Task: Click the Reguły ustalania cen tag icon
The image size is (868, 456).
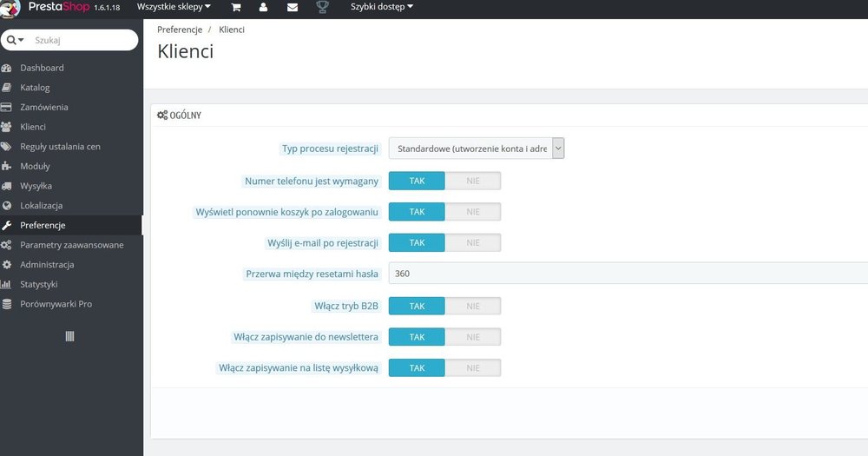Action: [x=6, y=147]
